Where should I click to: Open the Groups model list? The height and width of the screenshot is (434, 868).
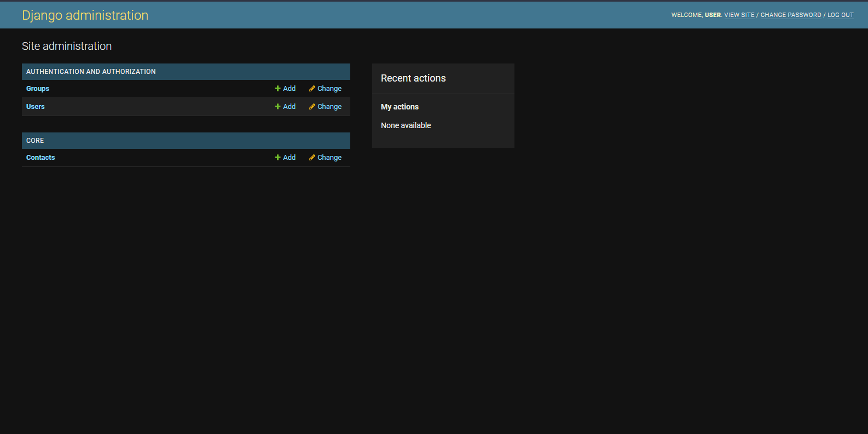point(38,89)
